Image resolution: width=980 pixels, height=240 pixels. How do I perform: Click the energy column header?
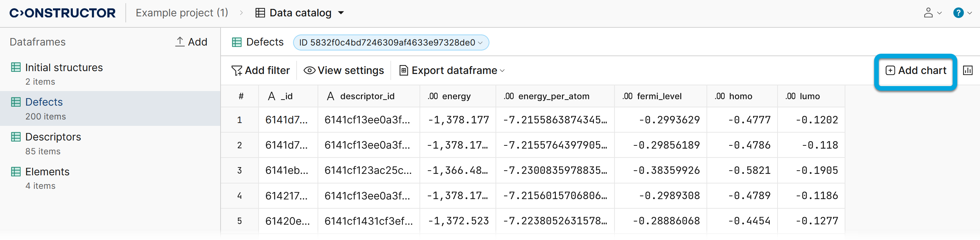pos(456,96)
